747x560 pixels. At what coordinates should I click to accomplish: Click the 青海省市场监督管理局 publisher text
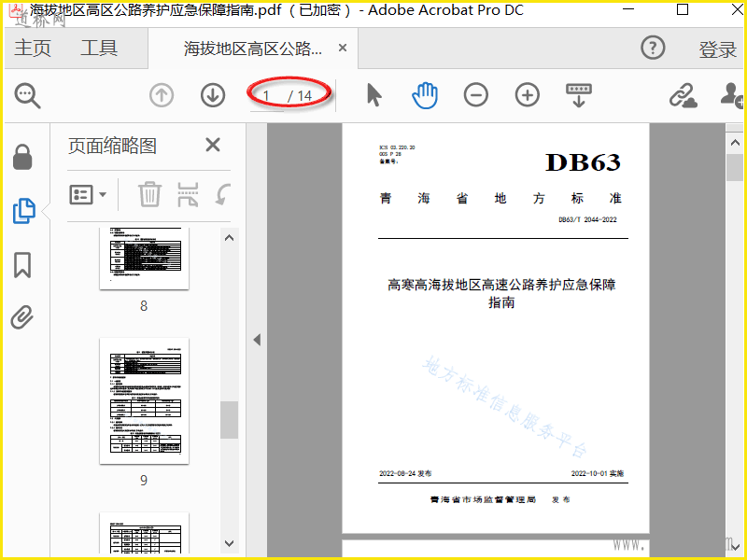[483, 499]
